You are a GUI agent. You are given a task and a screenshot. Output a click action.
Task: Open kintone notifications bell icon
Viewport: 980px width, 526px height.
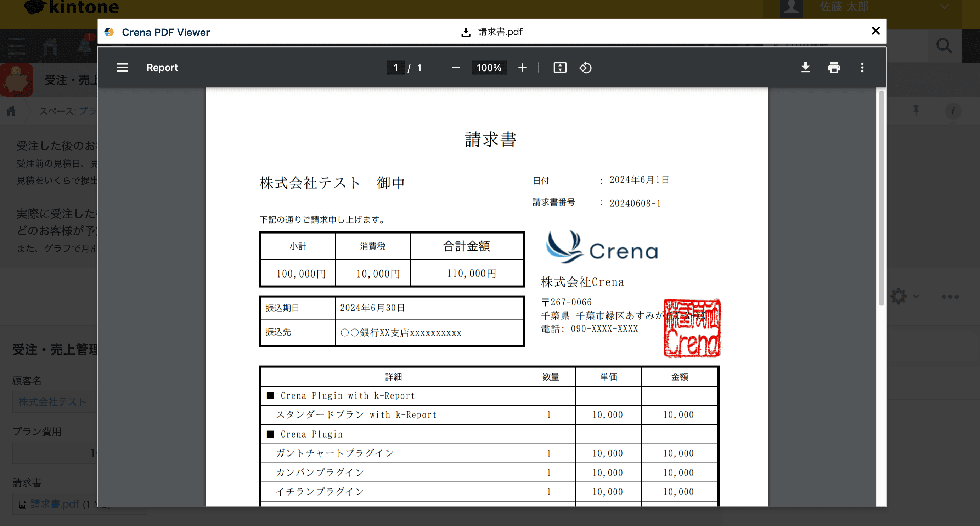[84, 46]
